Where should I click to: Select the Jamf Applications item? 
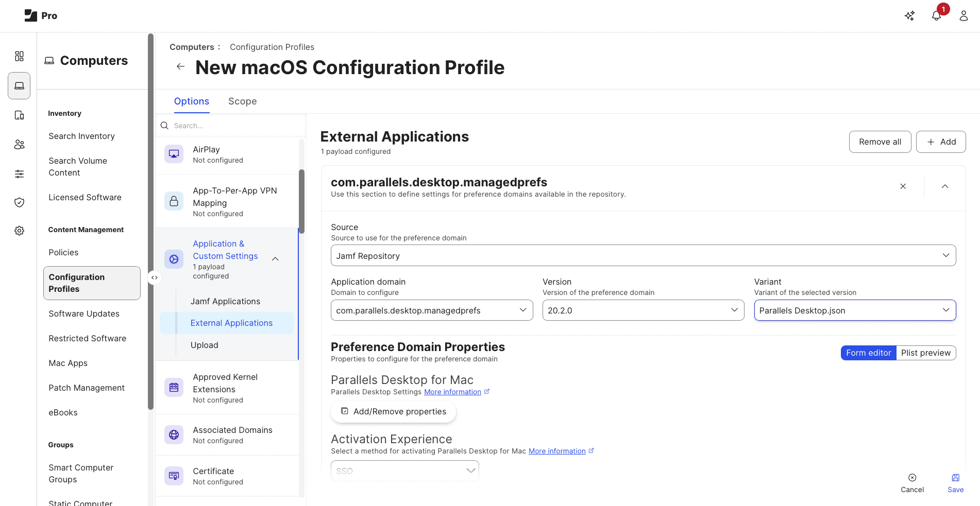tap(226, 301)
